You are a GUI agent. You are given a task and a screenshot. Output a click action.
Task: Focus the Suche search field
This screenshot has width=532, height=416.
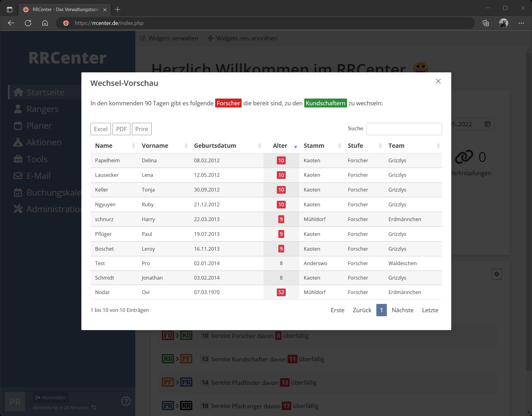pos(403,129)
